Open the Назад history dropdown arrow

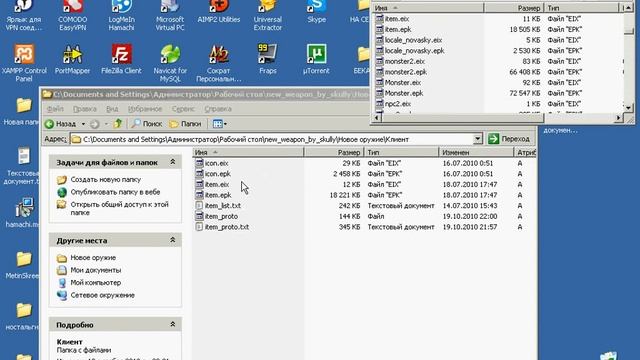click(83, 124)
